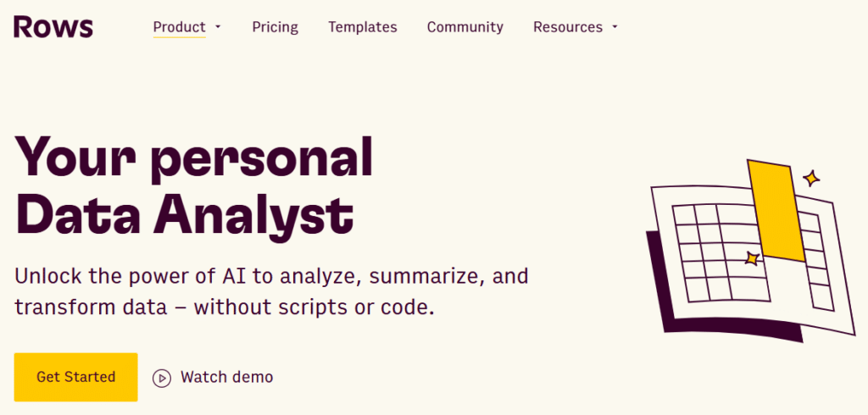Click the play circle icon
This screenshot has height=415, width=868.
[162, 378]
